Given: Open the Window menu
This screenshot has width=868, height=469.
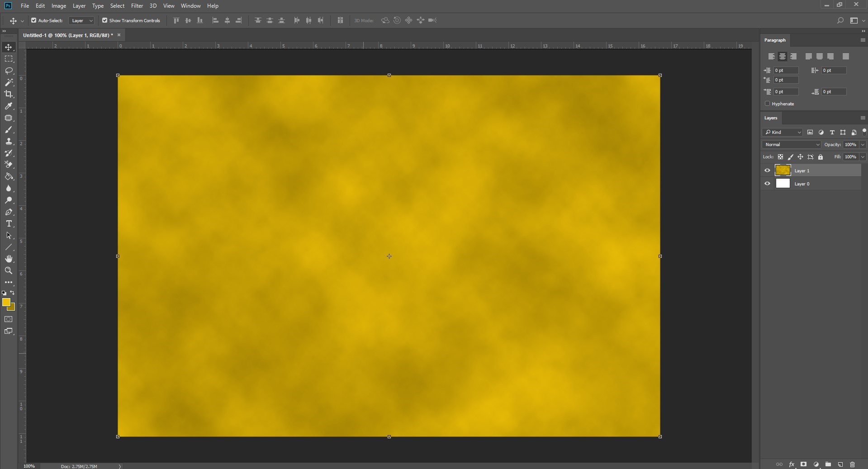Looking at the screenshot, I should tap(190, 6).
